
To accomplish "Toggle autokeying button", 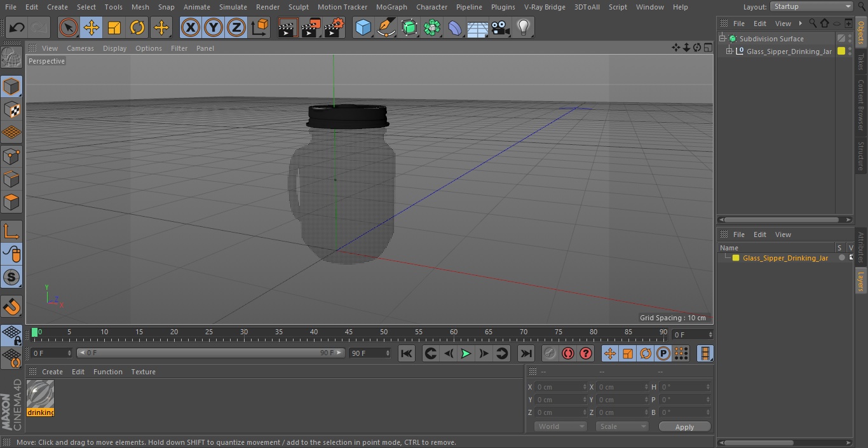I will [568, 354].
